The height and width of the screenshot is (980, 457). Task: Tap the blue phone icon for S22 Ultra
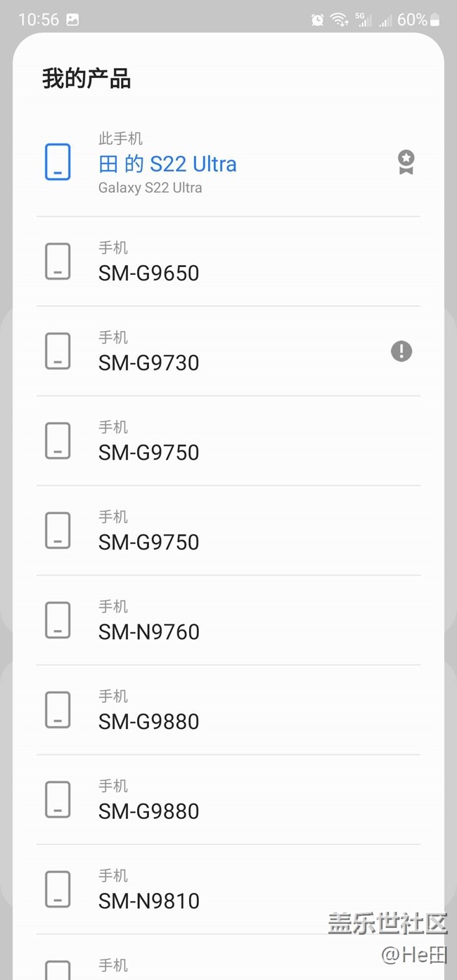[58, 162]
